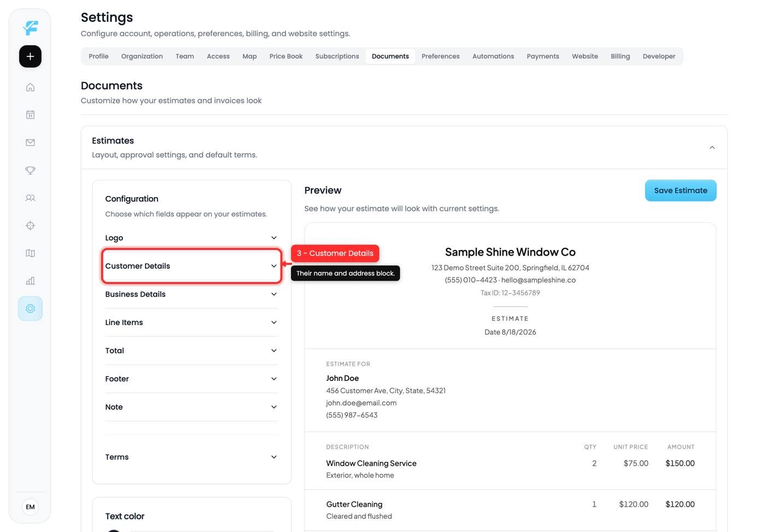Viewport: 766px width, 532px height.
Task: Click the Save Estimate button
Action: pos(681,190)
